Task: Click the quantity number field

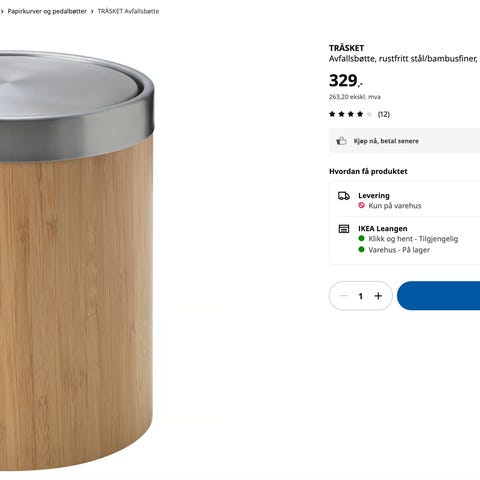Action: tap(361, 296)
